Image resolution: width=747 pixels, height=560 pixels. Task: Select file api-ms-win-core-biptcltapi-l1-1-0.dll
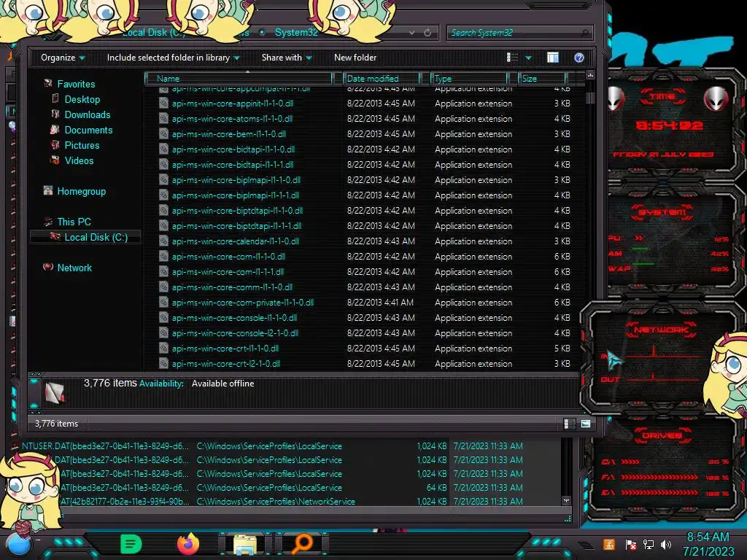click(x=237, y=211)
